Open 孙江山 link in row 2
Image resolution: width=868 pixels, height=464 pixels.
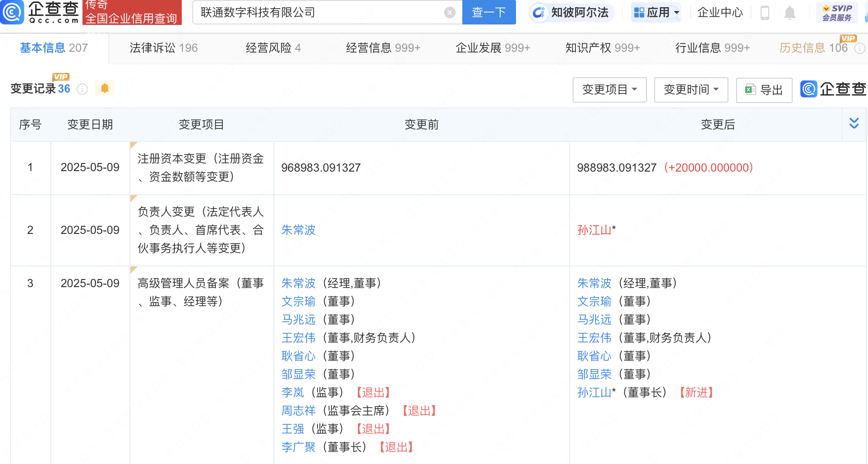pos(594,230)
